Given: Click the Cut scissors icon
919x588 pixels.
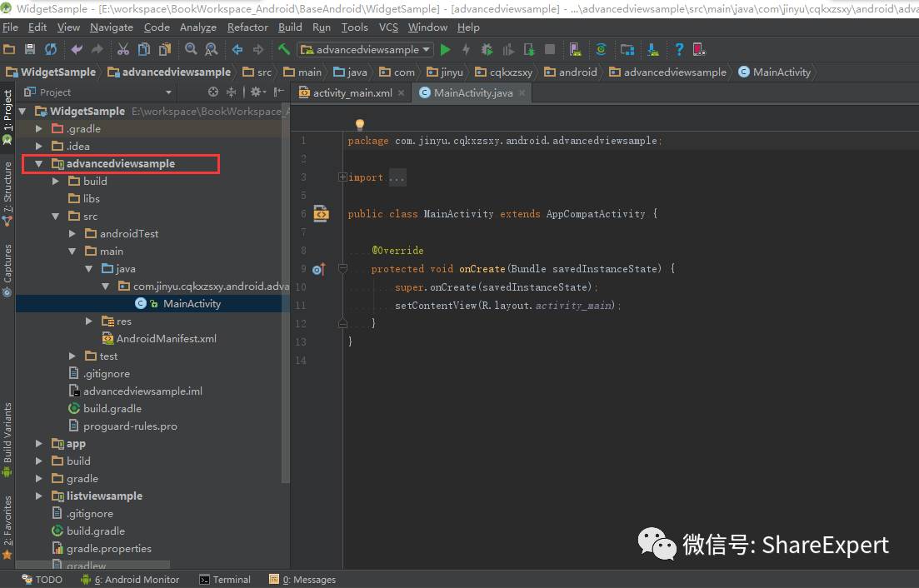Looking at the screenshot, I should click(x=123, y=50).
